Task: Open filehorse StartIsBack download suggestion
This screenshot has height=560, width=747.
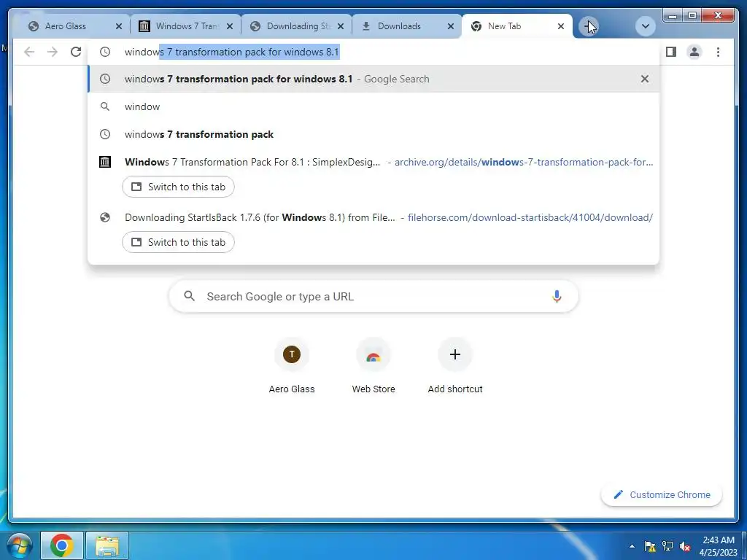Action: (373, 217)
